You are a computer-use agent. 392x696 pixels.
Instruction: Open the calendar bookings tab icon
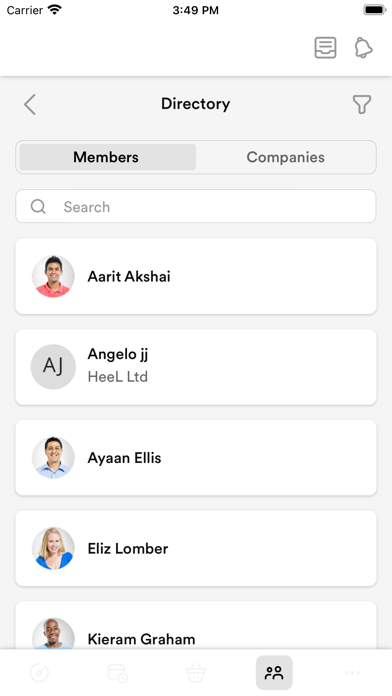point(118,673)
